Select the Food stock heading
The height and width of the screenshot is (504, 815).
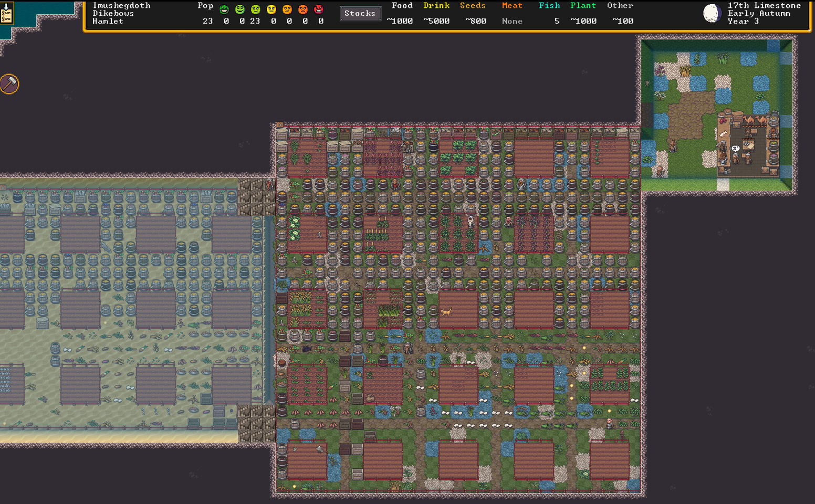[x=402, y=6]
